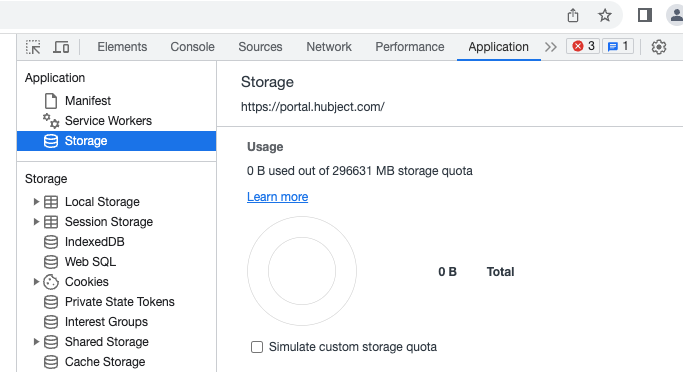The image size is (683, 372).
Task: Switch to the Network tab
Action: (x=329, y=47)
